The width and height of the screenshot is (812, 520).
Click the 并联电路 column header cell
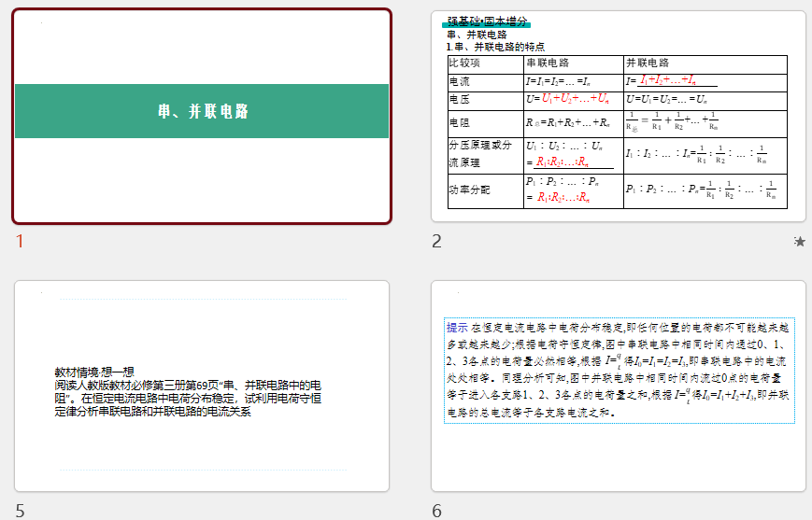pyautogui.click(x=648, y=63)
